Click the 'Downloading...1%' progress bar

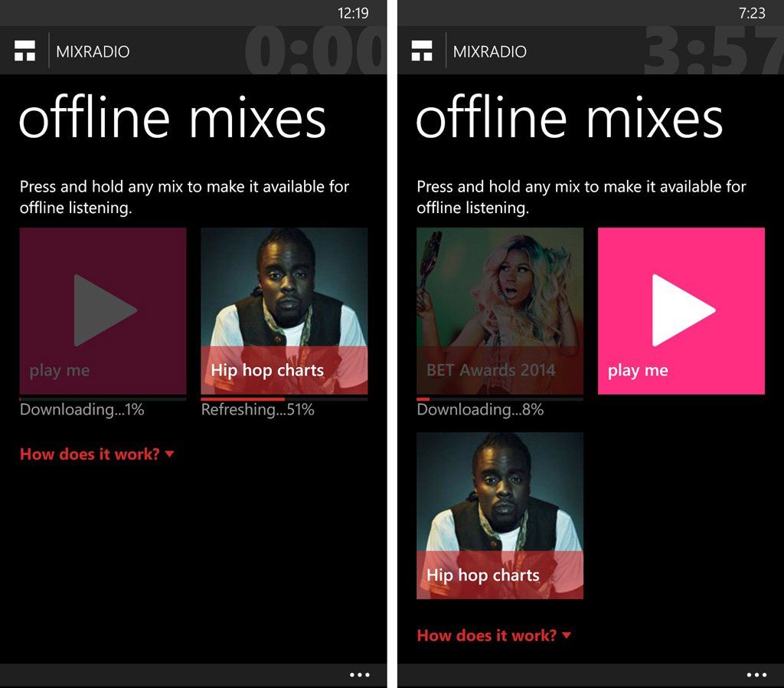pos(103,398)
